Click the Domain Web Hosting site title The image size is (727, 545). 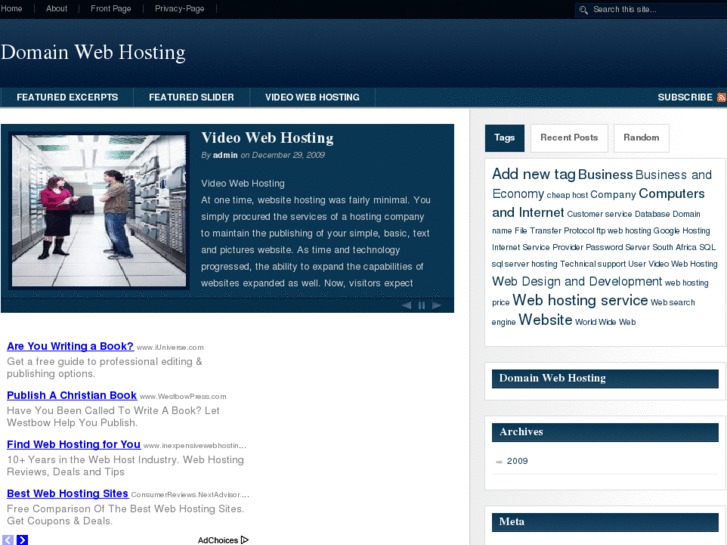point(93,52)
